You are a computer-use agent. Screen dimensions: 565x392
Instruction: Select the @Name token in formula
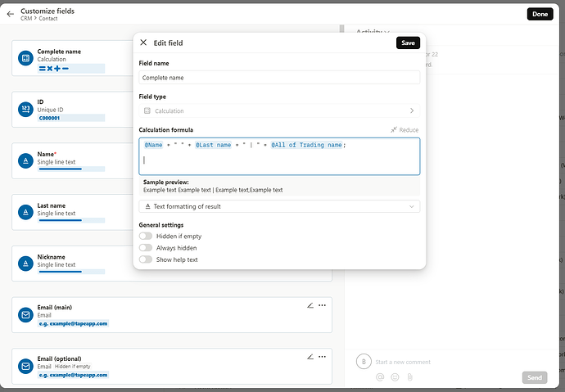(153, 145)
